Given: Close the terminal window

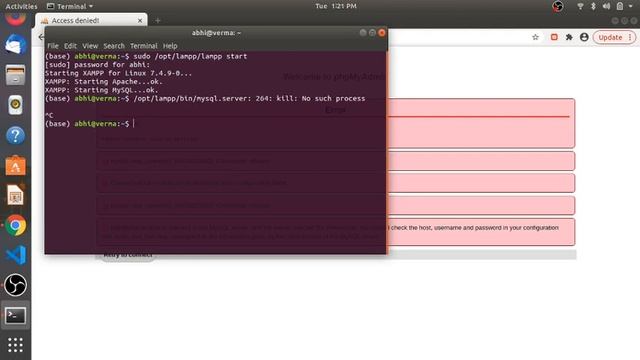Looking at the screenshot, I should point(382,33).
